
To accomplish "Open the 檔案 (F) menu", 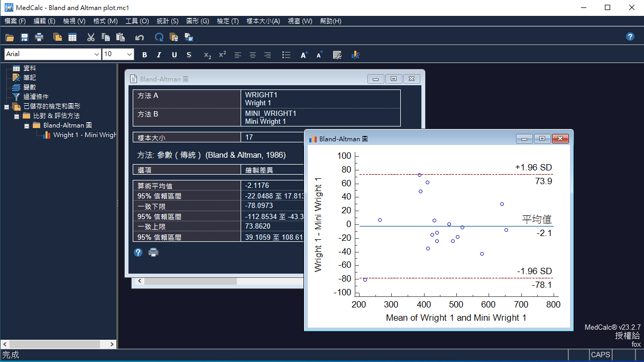I will tap(15, 21).
